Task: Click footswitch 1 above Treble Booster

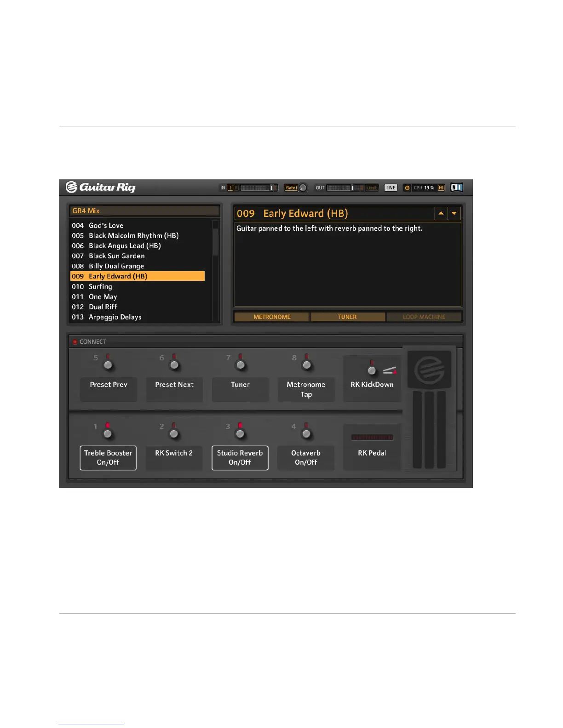Action: [108, 433]
